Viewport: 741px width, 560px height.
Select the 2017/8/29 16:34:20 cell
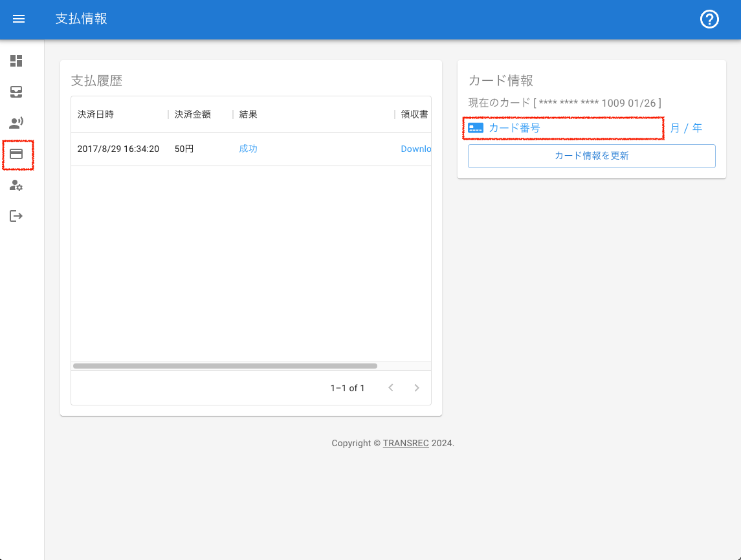click(x=118, y=149)
